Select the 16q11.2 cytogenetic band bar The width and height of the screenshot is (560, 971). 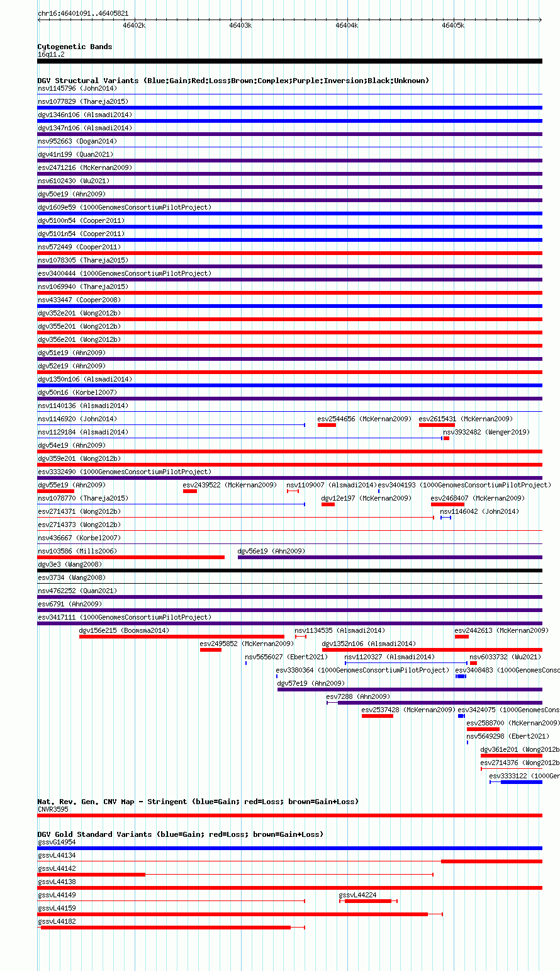click(x=289, y=61)
